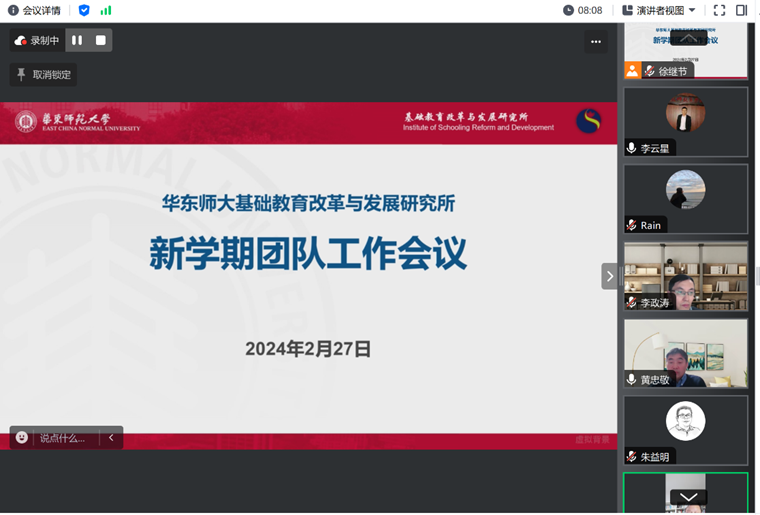
Task: Open the emoji reaction picker
Action: tap(21, 437)
